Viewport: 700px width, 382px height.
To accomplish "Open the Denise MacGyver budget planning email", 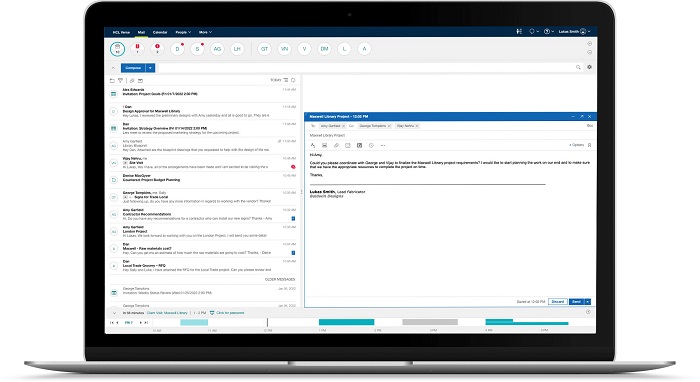I will 203,179.
